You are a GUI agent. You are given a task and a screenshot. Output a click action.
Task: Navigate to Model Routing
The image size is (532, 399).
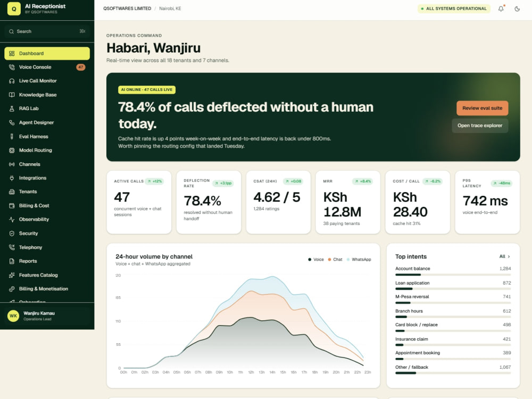47,151
